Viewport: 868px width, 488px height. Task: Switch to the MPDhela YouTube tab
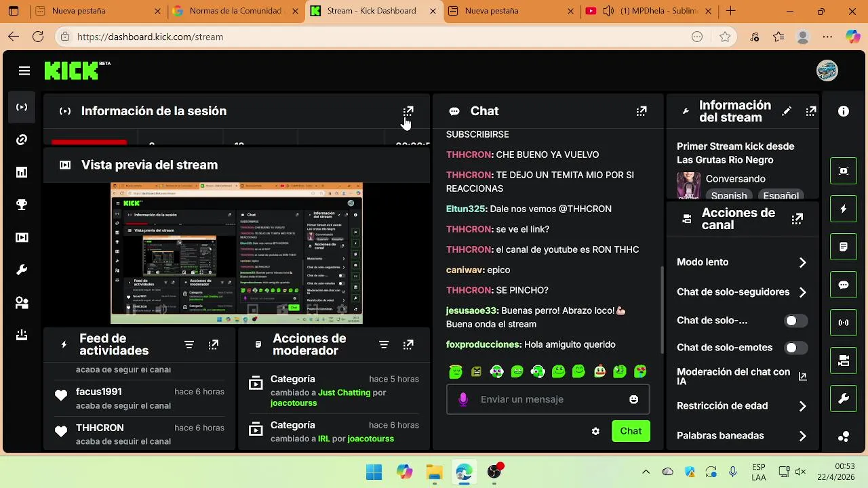[x=648, y=11]
